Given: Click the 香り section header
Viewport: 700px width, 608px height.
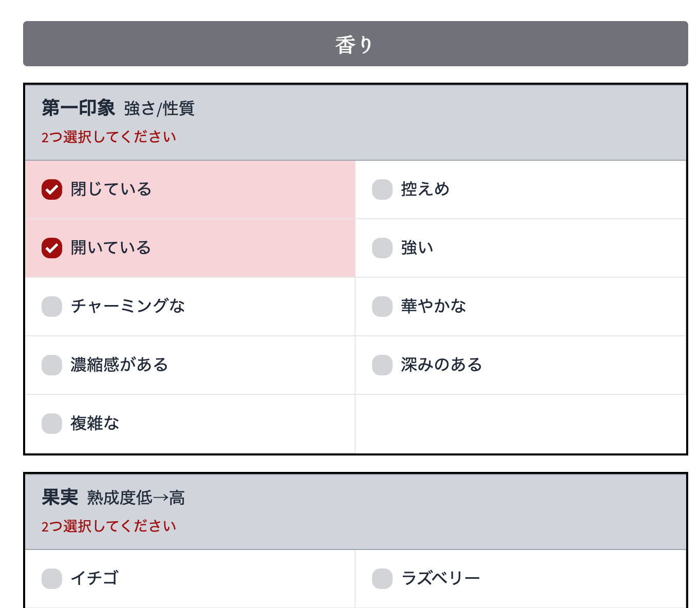Looking at the screenshot, I should [x=355, y=44].
